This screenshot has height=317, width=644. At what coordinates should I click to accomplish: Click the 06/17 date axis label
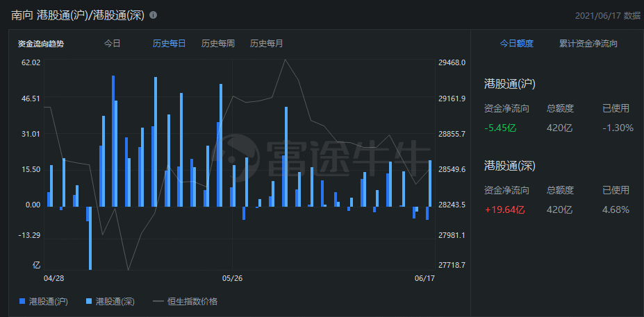424,278
